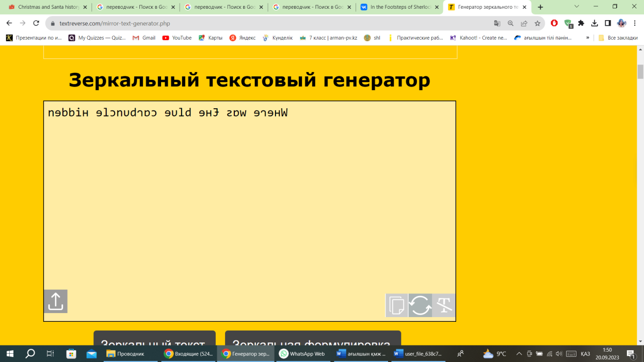This screenshot has width=644, height=362.
Task: Go back with the browser back arrow
Action: [9, 23]
